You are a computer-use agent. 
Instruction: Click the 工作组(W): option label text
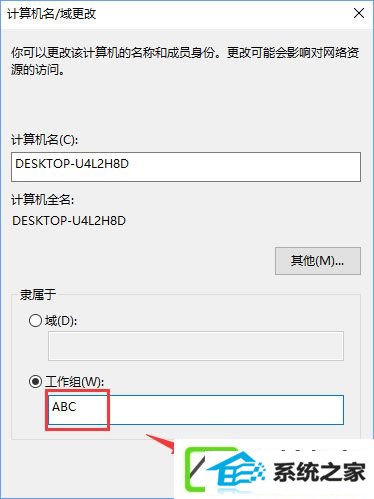(75, 382)
